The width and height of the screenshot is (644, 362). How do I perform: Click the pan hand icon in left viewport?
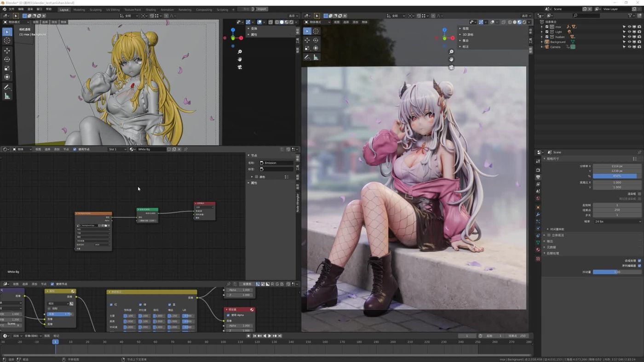[x=240, y=59]
